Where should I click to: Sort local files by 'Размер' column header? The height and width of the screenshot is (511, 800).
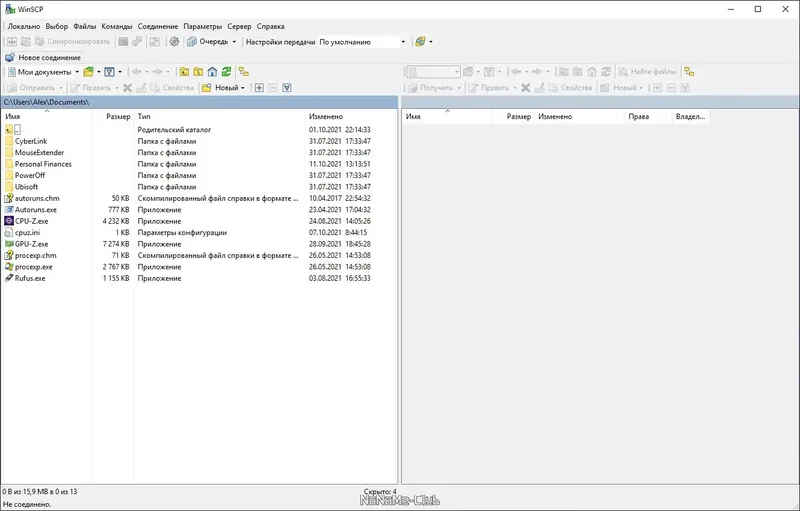tap(113, 116)
